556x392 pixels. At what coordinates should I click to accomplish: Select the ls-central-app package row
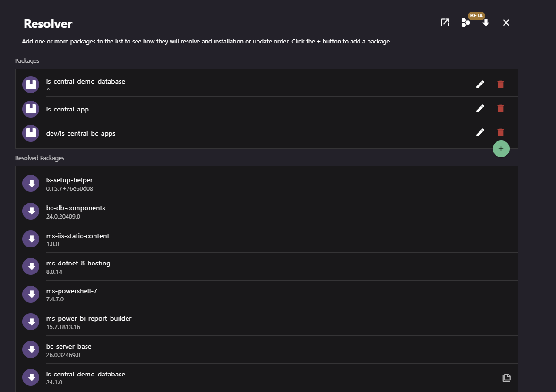[x=266, y=109]
